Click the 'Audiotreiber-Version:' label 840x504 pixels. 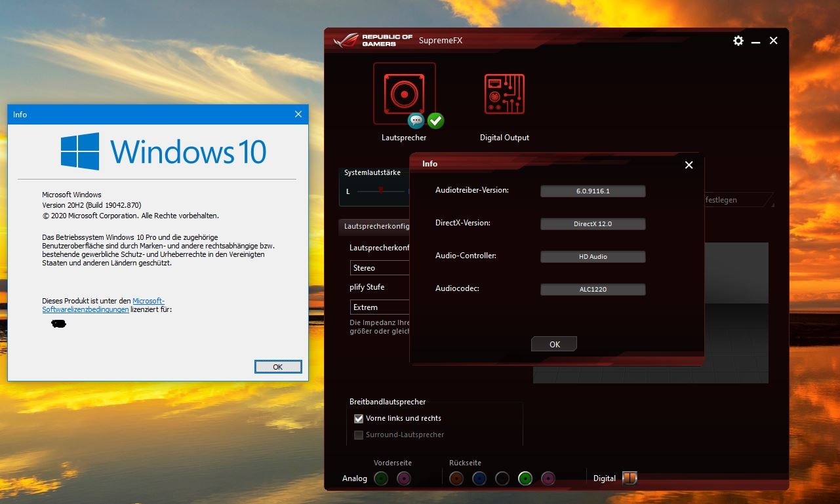coord(472,190)
